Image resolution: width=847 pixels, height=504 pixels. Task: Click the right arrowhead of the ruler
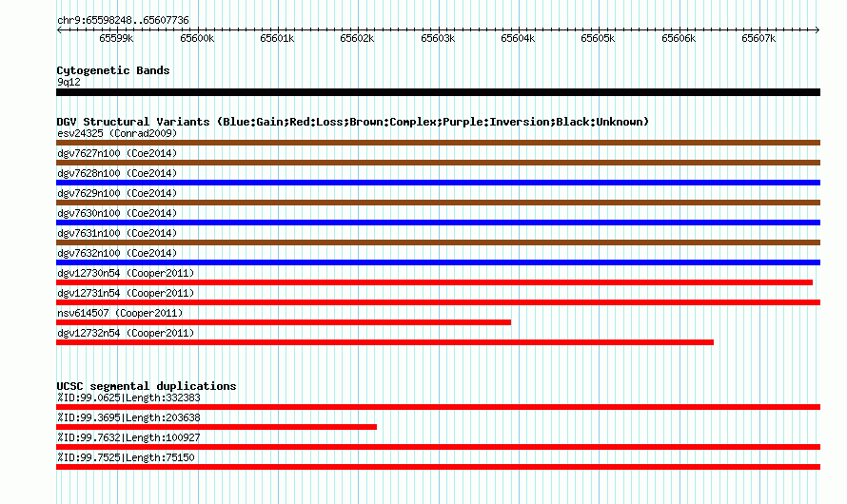(817, 30)
